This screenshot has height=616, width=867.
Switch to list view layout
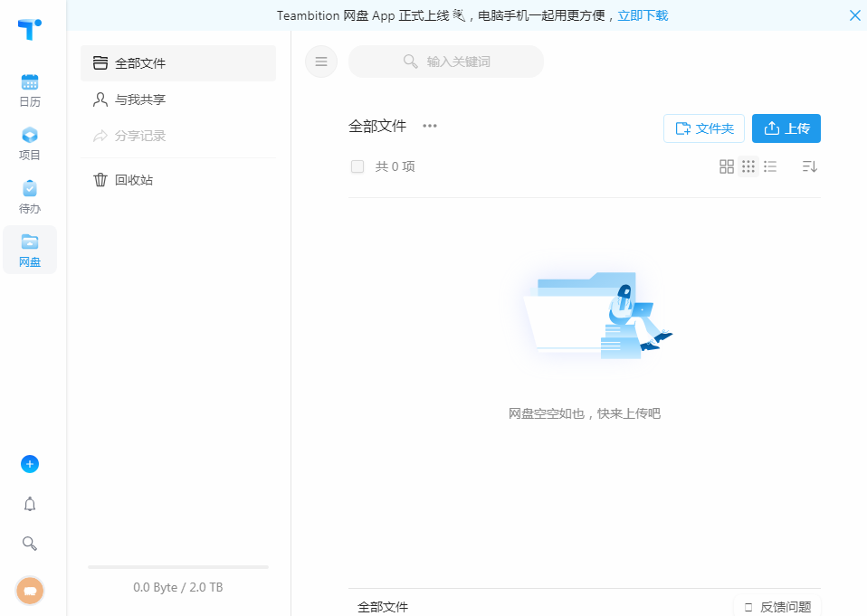[770, 166]
